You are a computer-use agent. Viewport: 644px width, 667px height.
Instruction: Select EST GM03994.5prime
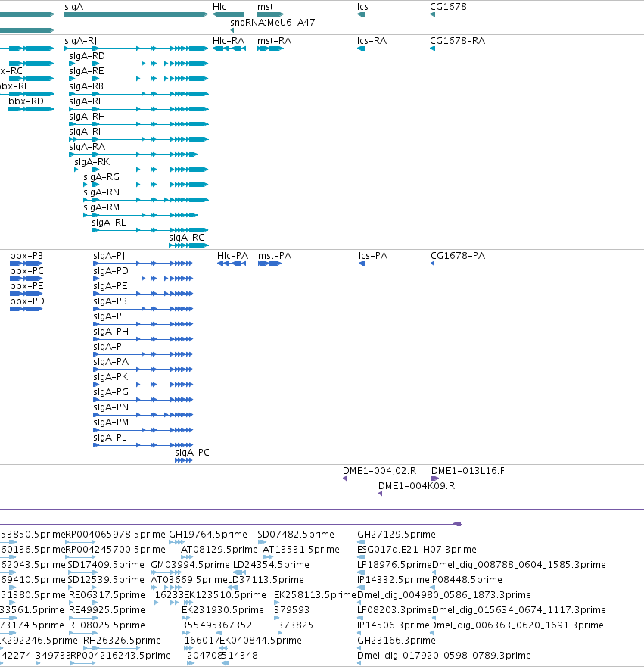click(x=166, y=572)
